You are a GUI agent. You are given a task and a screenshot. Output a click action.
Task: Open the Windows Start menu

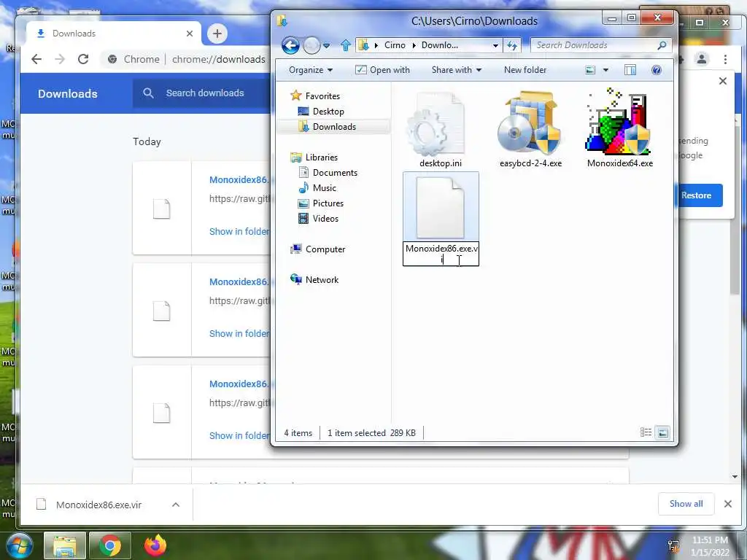(18, 545)
